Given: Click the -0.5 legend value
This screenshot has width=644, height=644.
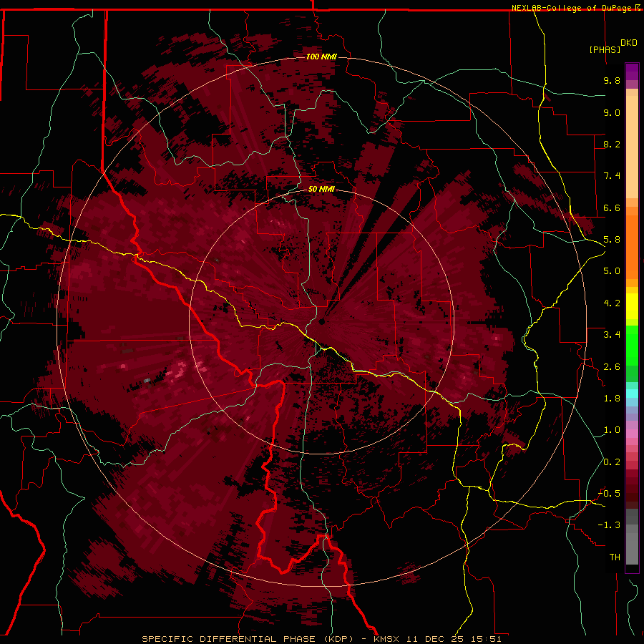Looking at the screenshot, I should pos(609,494).
